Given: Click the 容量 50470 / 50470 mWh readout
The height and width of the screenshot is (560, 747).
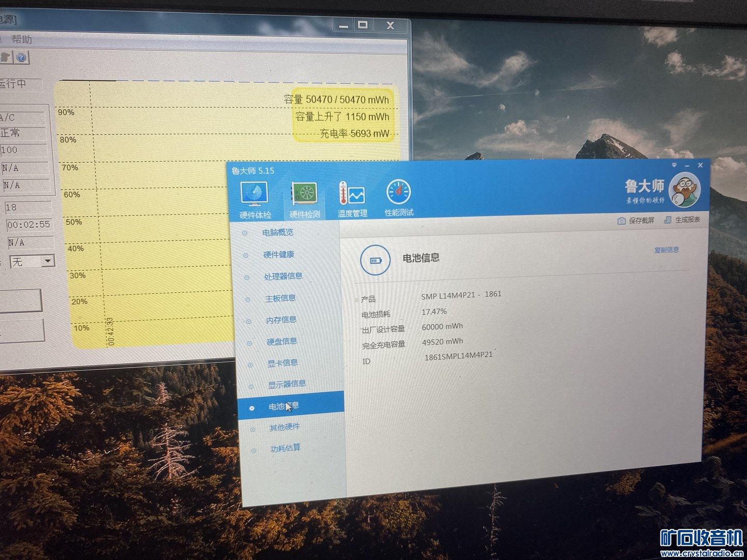Looking at the screenshot, I should pyautogui.click(x=336, y=100).
